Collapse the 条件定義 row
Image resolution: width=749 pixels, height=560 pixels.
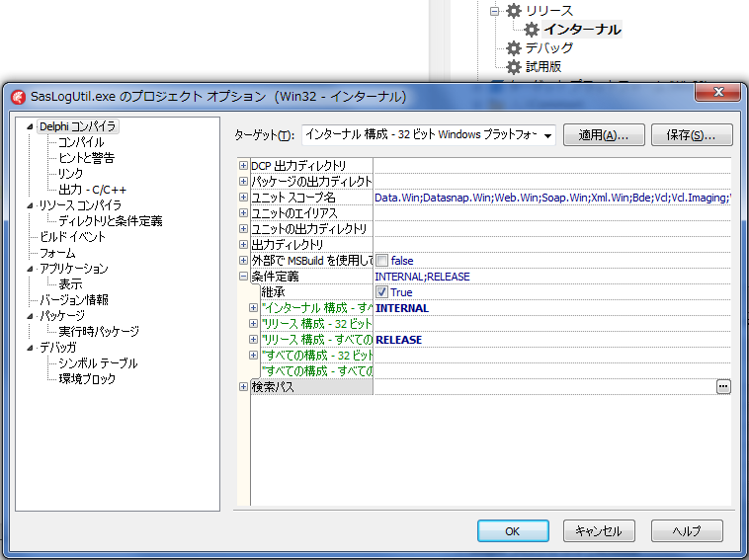point(243,277)
